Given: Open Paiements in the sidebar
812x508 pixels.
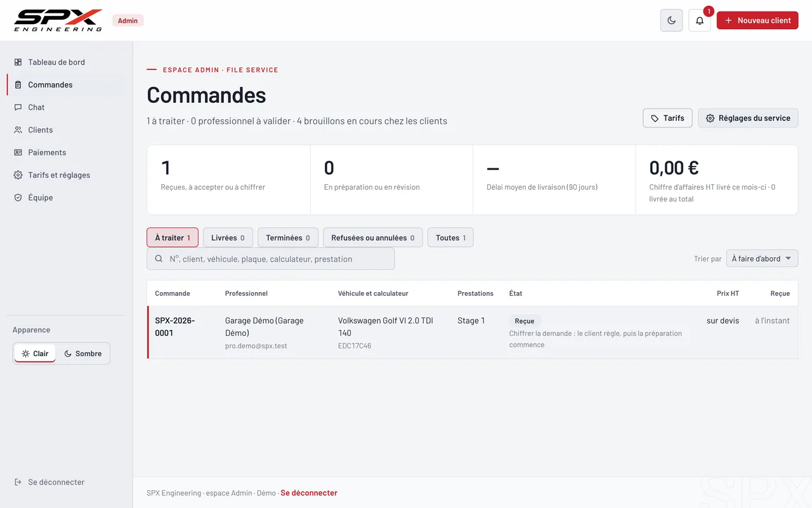Looking at the screenshot, I should pos(66,152).
